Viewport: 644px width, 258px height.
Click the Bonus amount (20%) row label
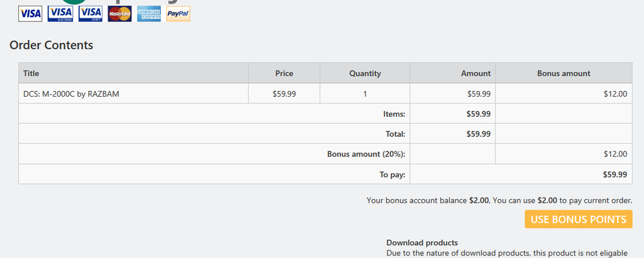[x=366, y=154]
